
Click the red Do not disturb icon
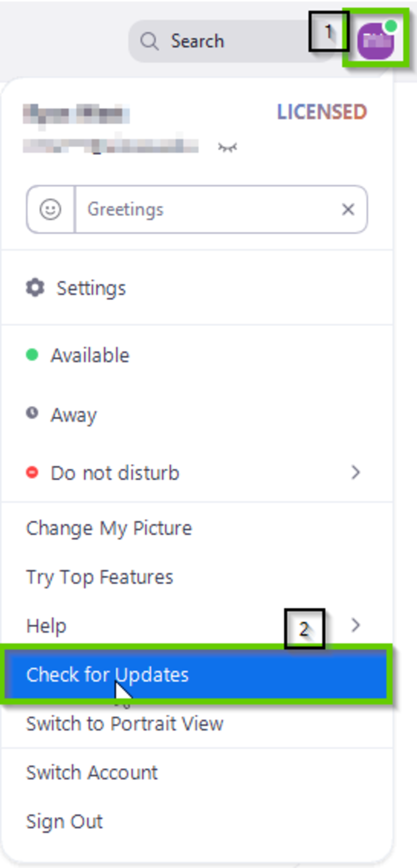(33, 472)
